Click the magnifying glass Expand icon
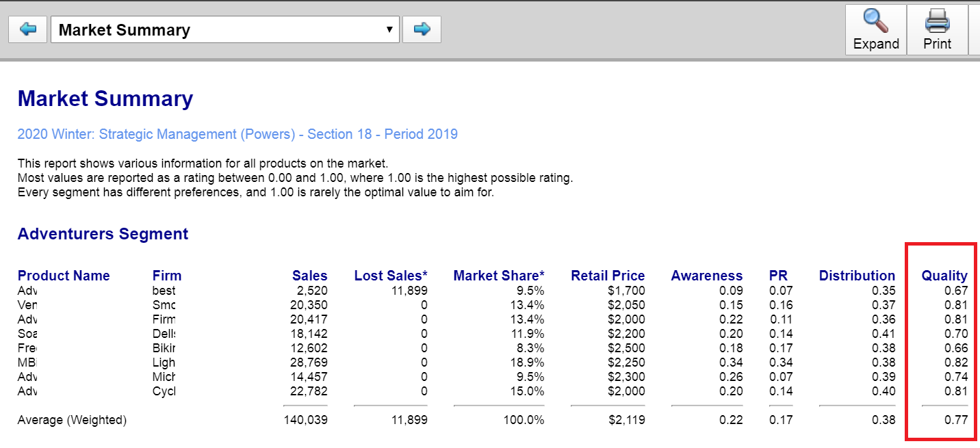The width and height of the screenshot is (980, 448). coord(875,22)
